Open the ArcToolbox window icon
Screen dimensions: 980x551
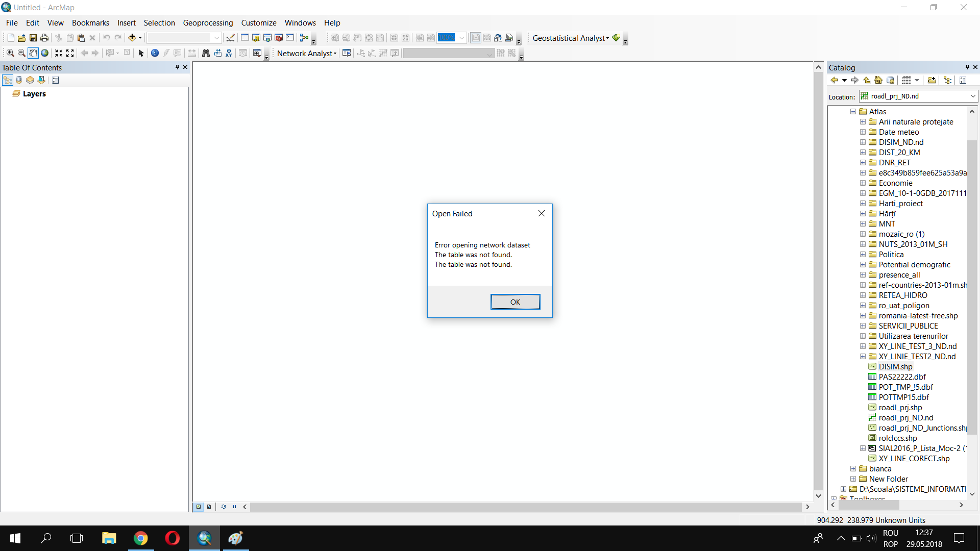(279, 38)
